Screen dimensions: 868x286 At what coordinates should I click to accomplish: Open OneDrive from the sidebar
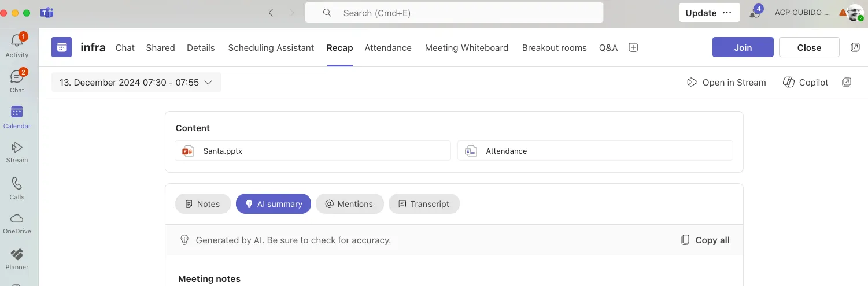coord(17,223)
